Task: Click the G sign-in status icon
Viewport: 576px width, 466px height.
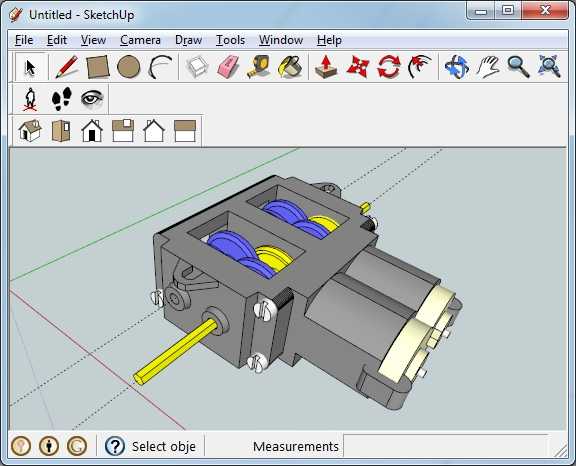Action: point(77,446)
